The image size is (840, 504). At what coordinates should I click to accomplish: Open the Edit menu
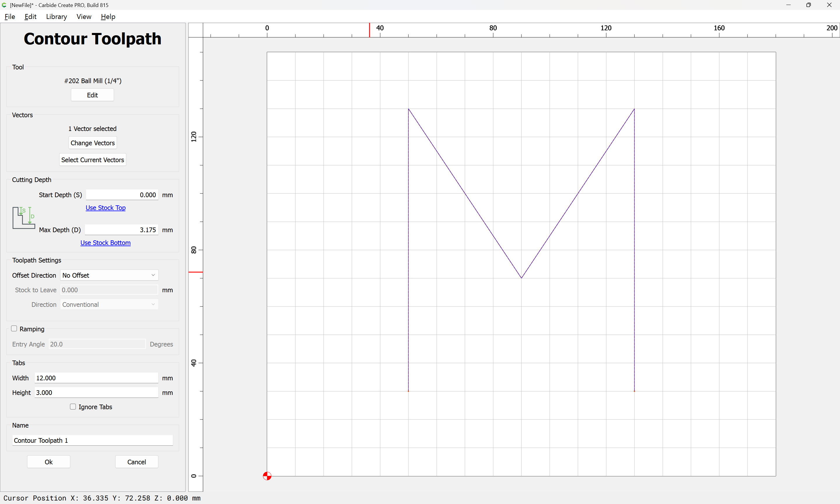pos(30,17)
